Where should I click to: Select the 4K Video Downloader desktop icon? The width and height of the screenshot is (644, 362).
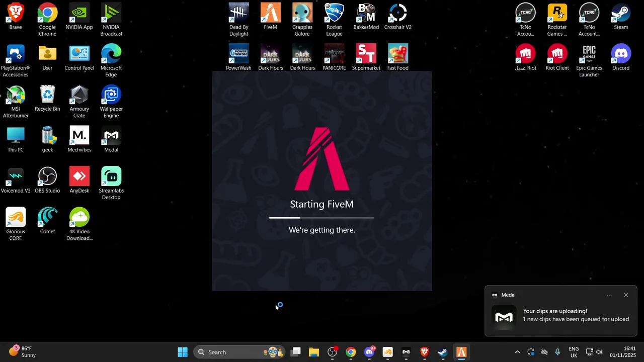coord(79,224)
